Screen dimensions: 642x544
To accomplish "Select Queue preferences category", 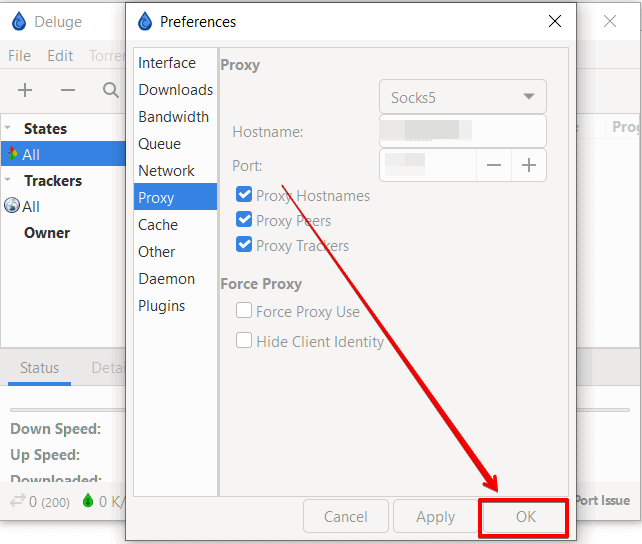I will click(175, 144).
